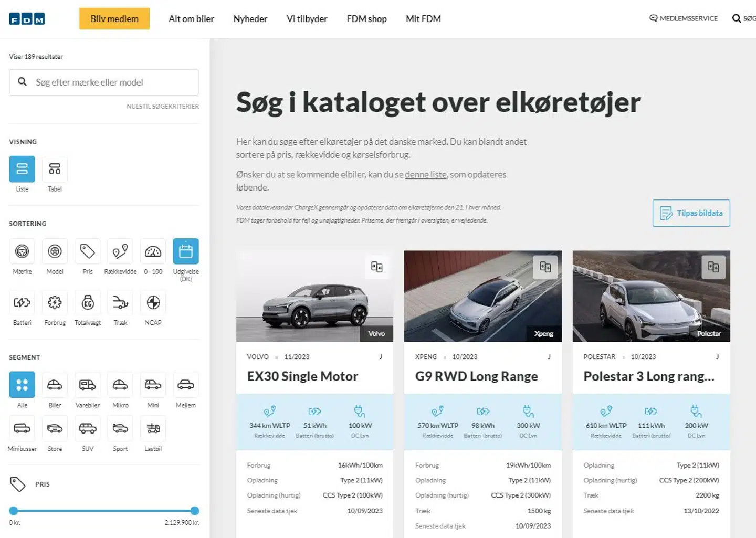
Task: Sort results by Pris tag icon
Action: [87, 251]
